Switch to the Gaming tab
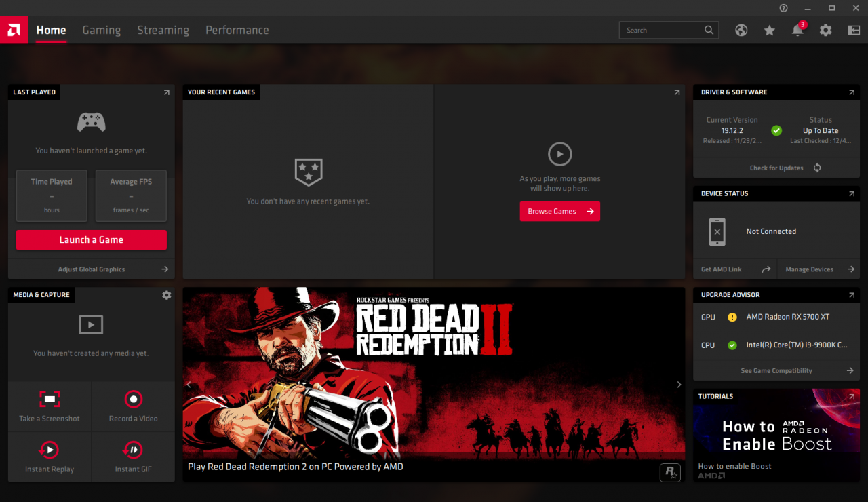 (x=102, y=30)
